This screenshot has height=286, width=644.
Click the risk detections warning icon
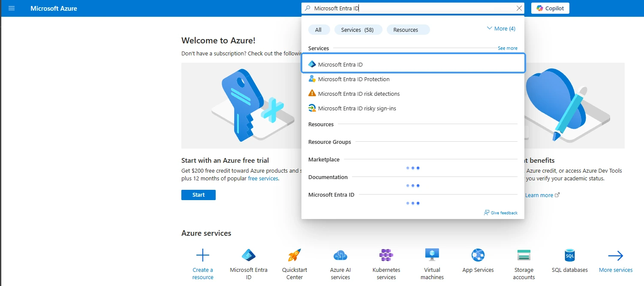click(312, 94)
